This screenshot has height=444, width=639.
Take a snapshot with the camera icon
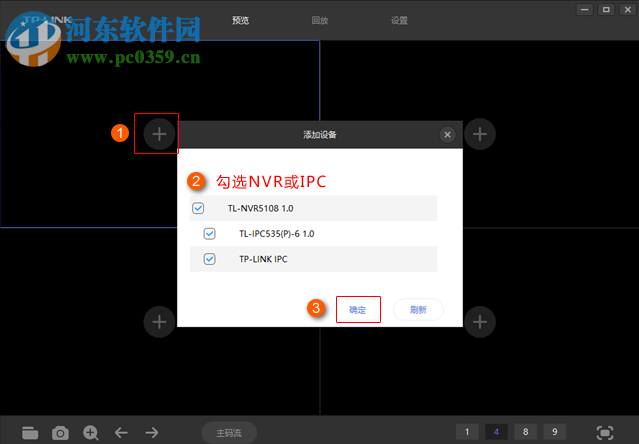click(x=60, y=433)
